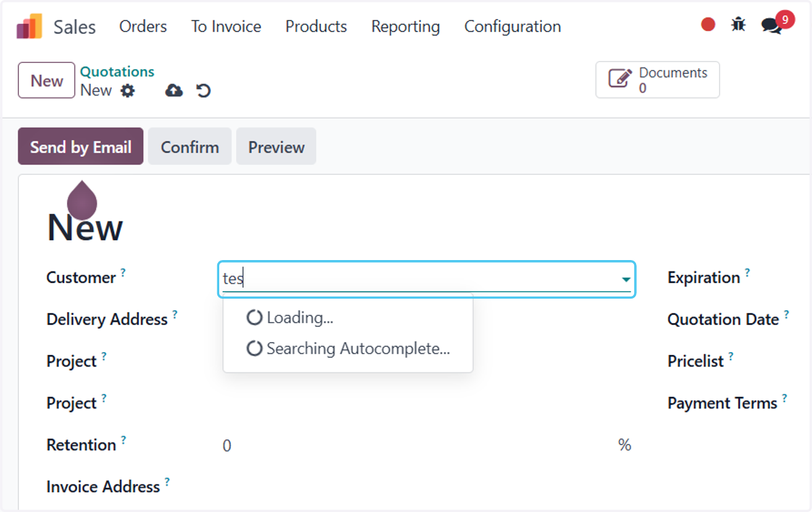
Task: Open the gear actions menu beside New
Action: 128,91
